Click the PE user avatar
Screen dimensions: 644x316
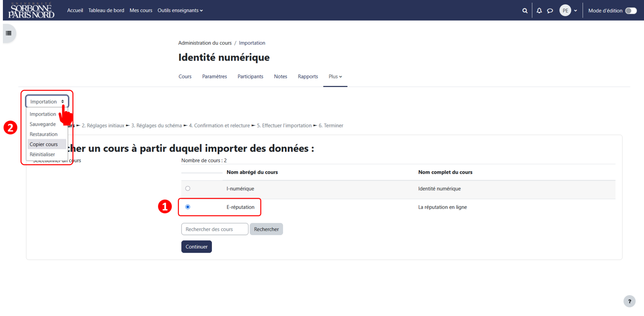point(565,11)
